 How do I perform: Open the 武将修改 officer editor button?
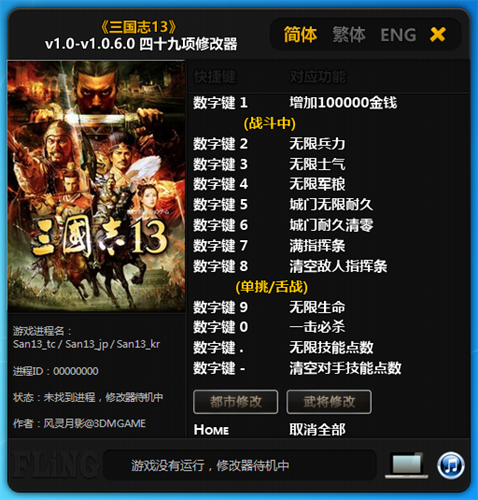tap(329, 402)
